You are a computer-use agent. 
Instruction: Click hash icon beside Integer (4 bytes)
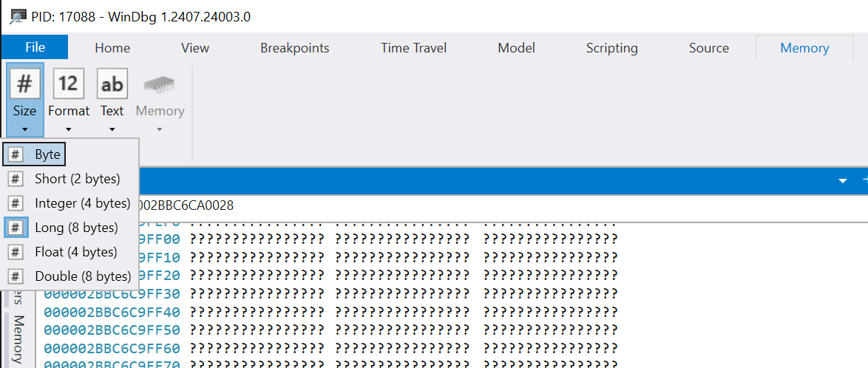pos(16,203)
